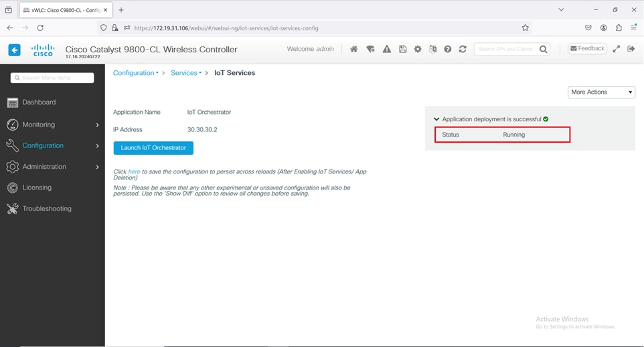Open the browser account profile icon
Viewport: 644px width, 347px height.
point(603,28)
